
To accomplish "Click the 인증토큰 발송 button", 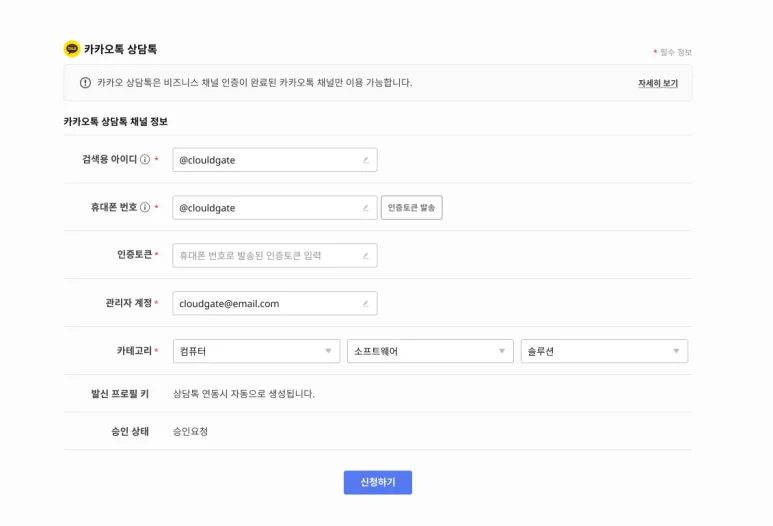I will [412, 208].
